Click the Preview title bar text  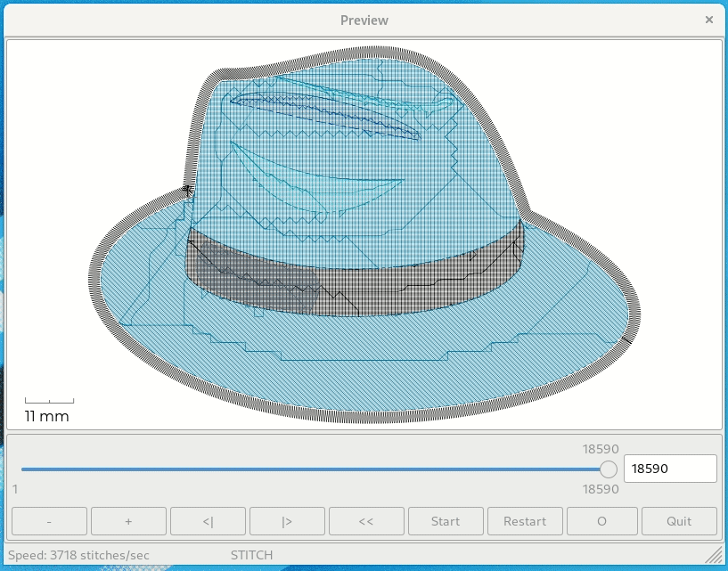point(364,19)
